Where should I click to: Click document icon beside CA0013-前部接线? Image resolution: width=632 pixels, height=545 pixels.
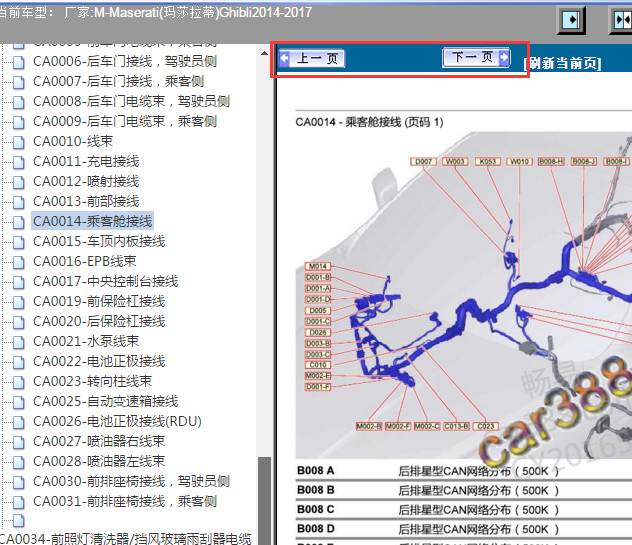[18, 202]
